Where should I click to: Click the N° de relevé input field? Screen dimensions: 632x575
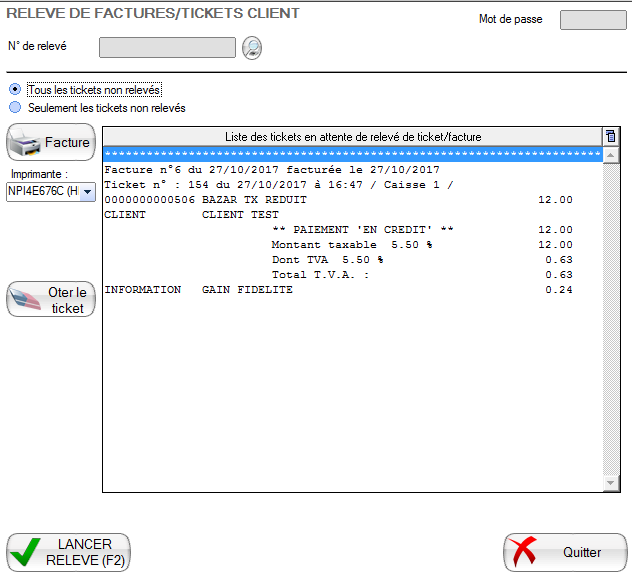167,48
